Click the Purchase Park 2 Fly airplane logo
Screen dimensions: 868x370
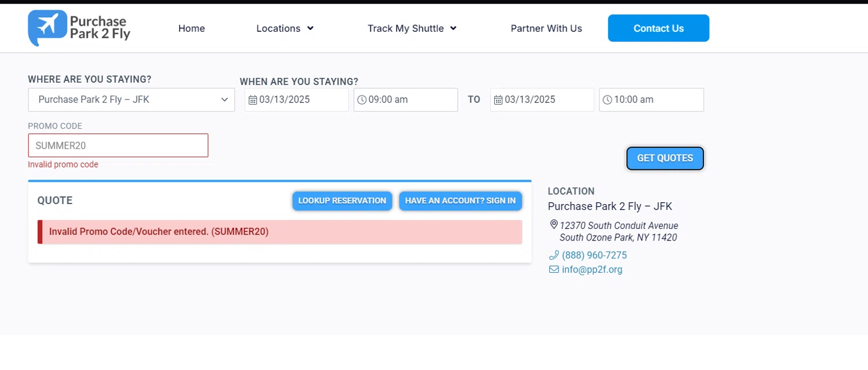[47, 27]
